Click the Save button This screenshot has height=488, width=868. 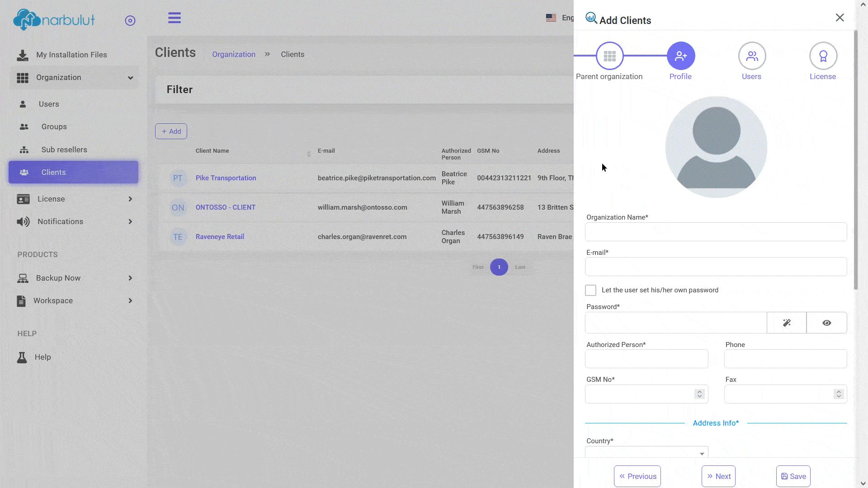point(793,476)
